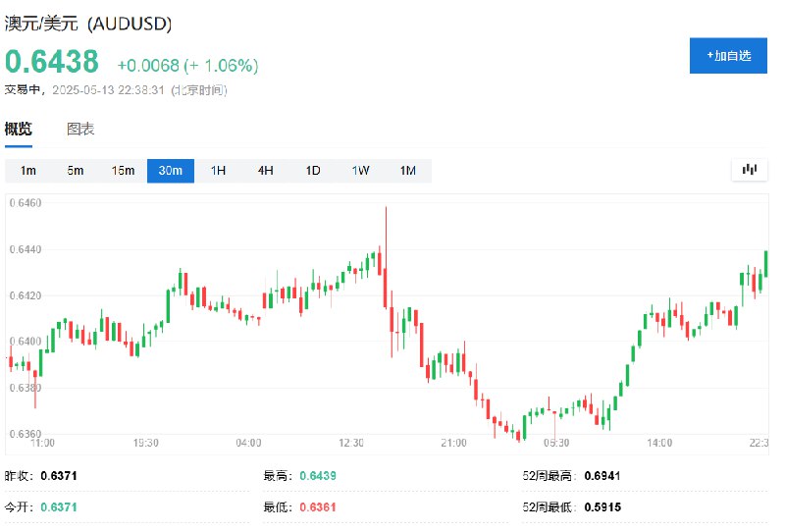Switch to the 图表 tab
The width and height of the screenshot is (785, 532).
point(80,130)
